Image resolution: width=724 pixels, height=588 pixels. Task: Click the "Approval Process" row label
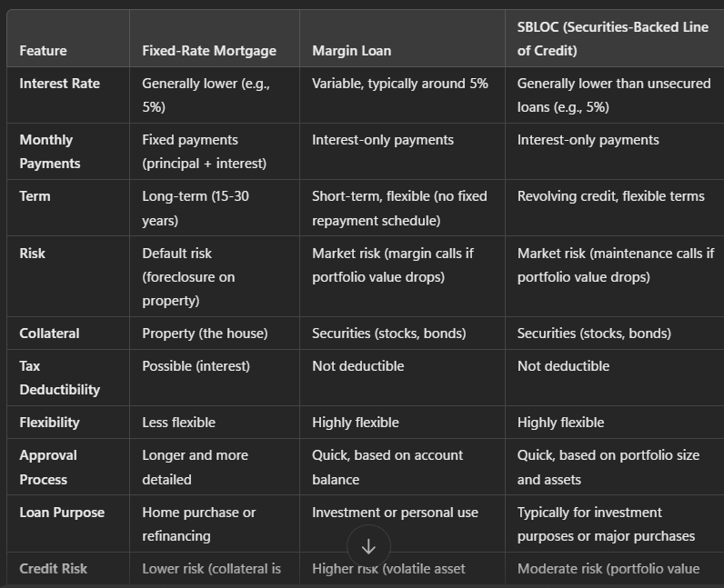(48, 467)
